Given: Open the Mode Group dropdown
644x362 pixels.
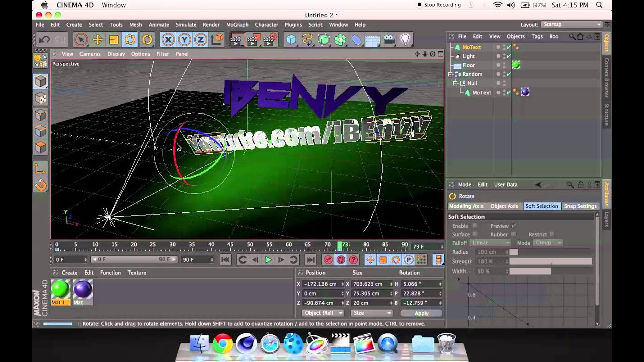Looking at the screenshot, I should coord(548,243).
